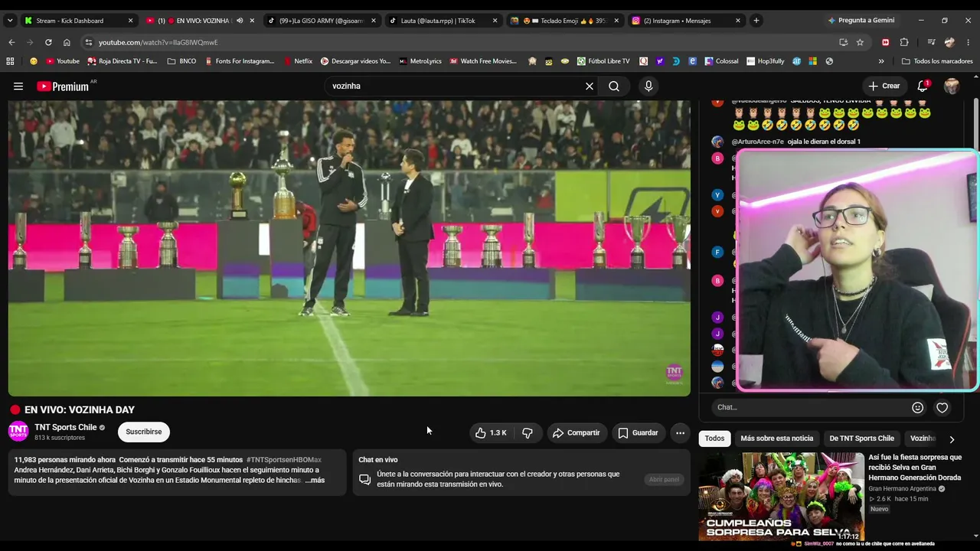
Task: Open the TNT Sports Chile channel avatar
Action: point(18,432)
